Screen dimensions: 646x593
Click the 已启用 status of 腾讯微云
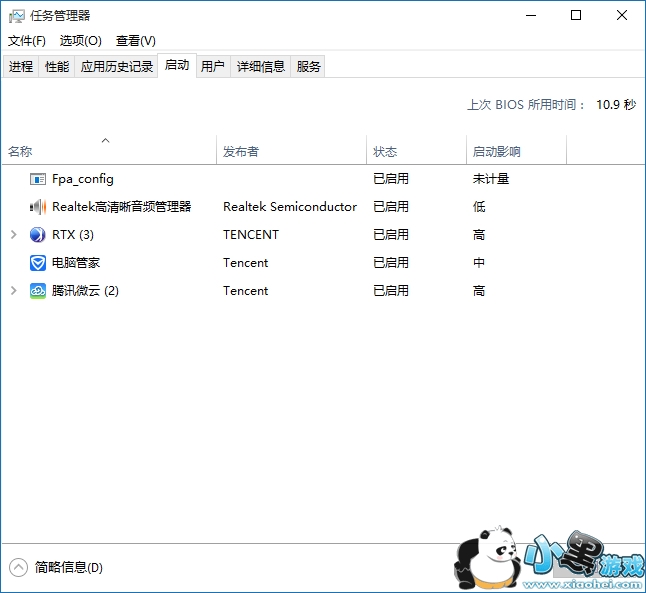point(391,291)
